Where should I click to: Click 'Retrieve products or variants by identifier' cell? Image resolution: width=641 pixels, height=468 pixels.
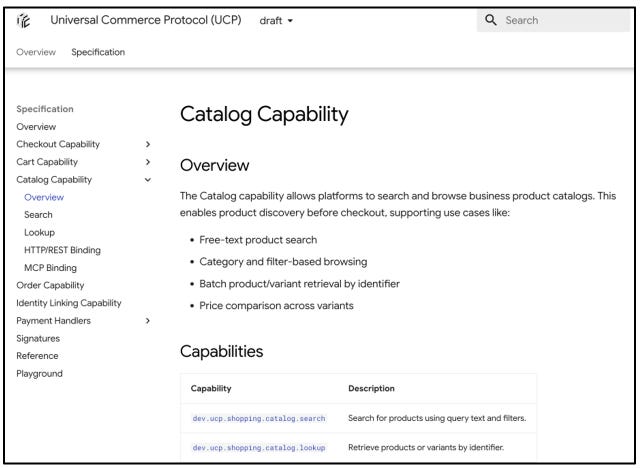(426, 448)
